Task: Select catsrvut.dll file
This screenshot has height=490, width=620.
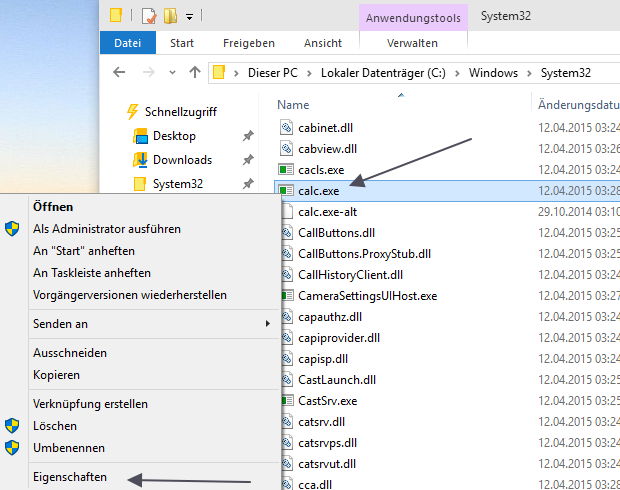Action: tap(327, 464)
